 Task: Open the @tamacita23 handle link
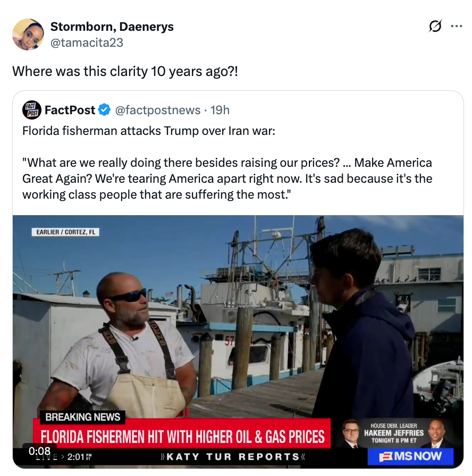[x=87, y=42]
